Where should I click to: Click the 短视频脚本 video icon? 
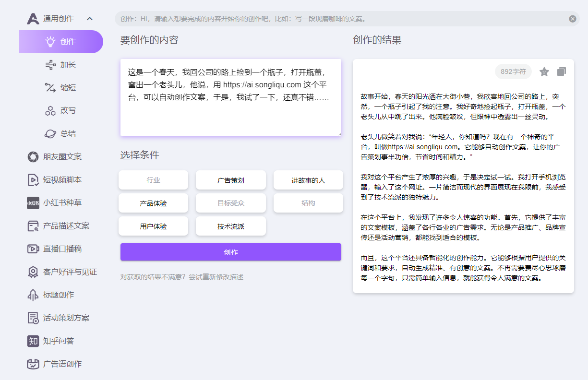(x=33, y=180)
